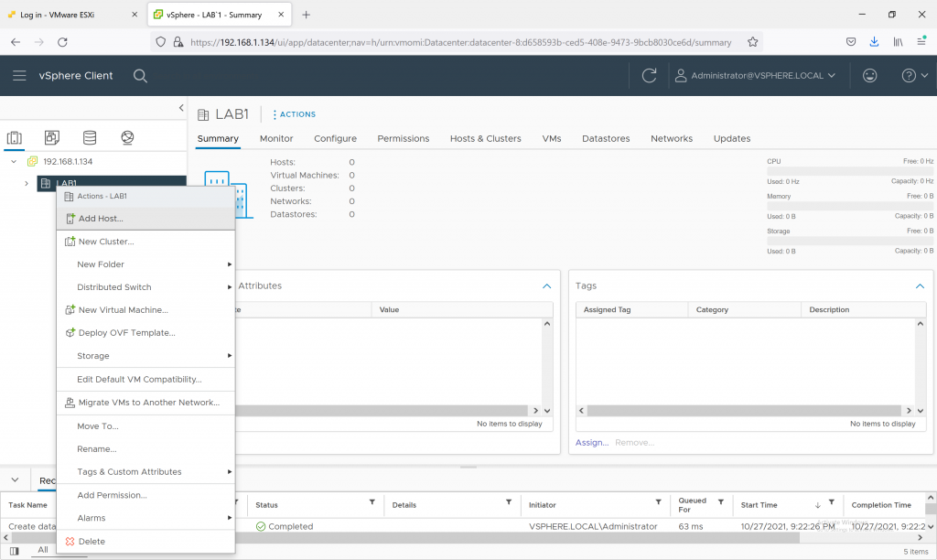Open the help question mark menu
The width and height of the screenshot is (937, 560).
(x=914, y=75)
